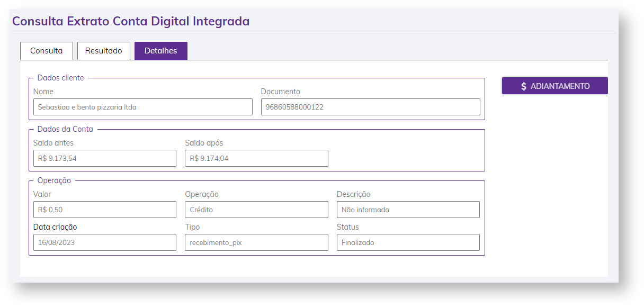Click the Operação section legend
The height and width of the screenshot is (308, 644).
54,180
